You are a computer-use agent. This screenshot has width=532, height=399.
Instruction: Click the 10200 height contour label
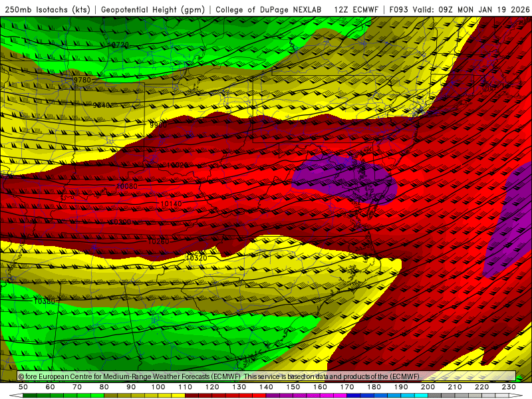120,222
